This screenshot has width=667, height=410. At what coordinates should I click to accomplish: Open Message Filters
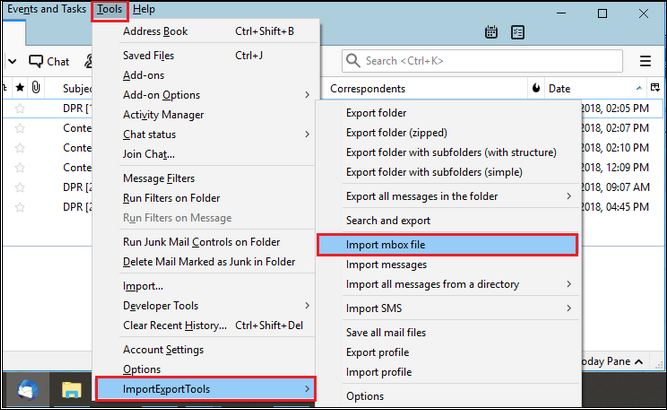pyautogui.click(x=206, y=178)
